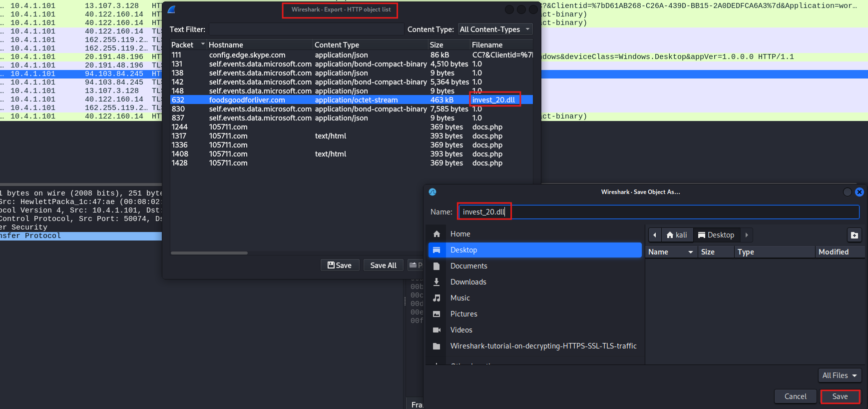868x409 pixels.
Task: Select packet 1244 row for 105711.com
Action: [x=352, y=127]
